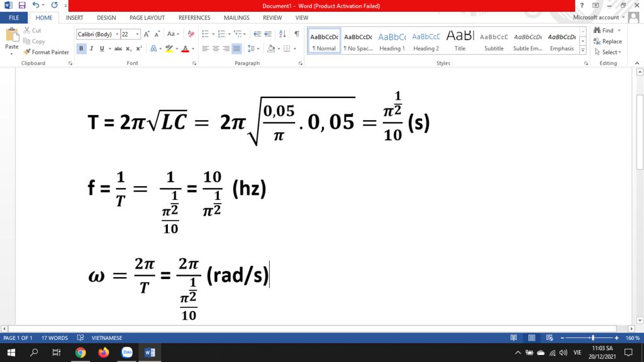Image resolution: width=644 pixels, height=362 pixels.
Task: Open the Change Case dropdown
Action: (173, 34)
